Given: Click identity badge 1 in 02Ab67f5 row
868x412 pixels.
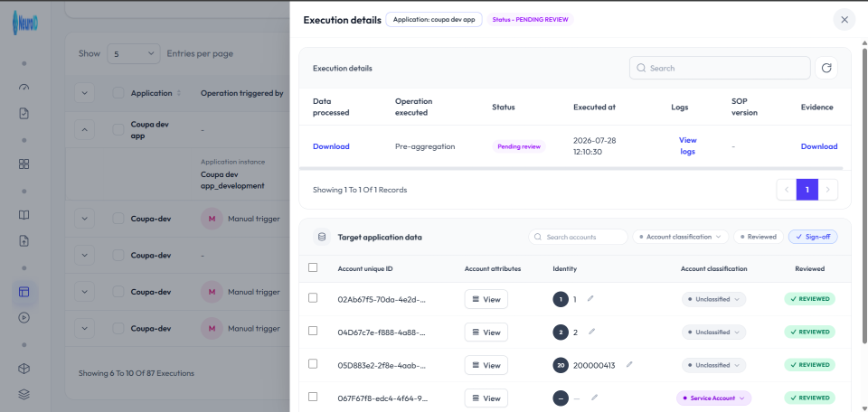Looking at the screenshot, I should [561, 299].
